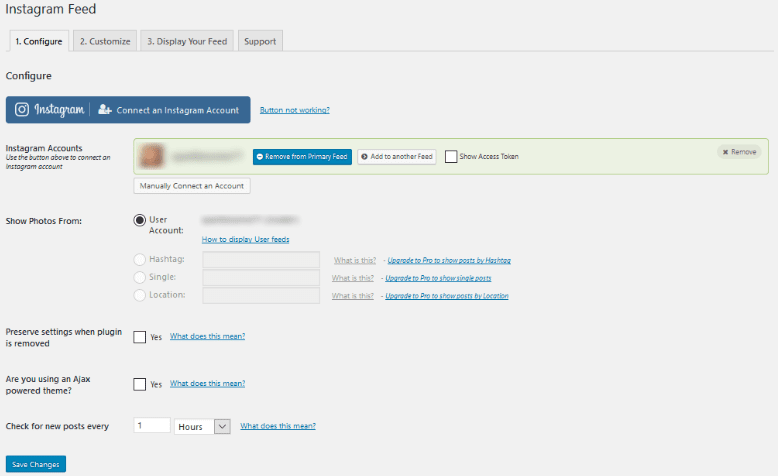778x476 pixels.
Task: Click the 'Show Photos From:' label
Action: coord(44,221)
